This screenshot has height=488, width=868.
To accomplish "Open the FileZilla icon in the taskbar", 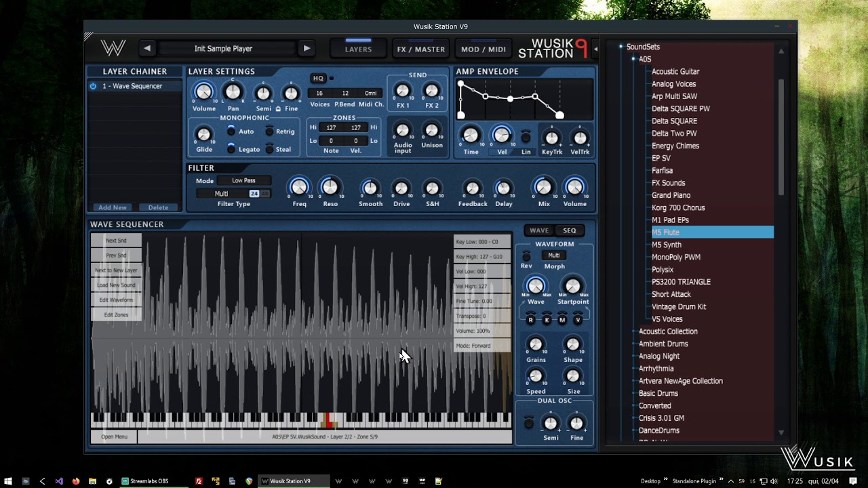I will click(x=199, y=481).
